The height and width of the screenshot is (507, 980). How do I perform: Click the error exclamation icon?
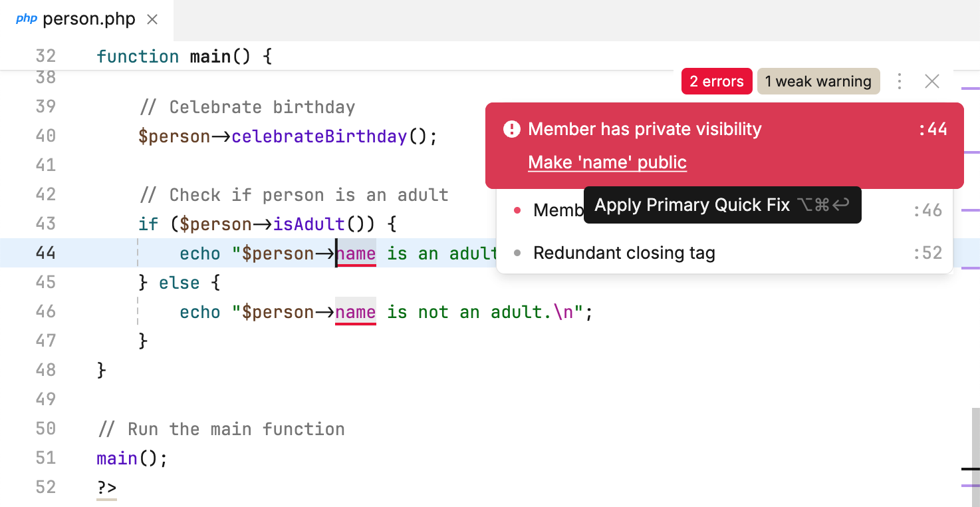click(511, 129)
